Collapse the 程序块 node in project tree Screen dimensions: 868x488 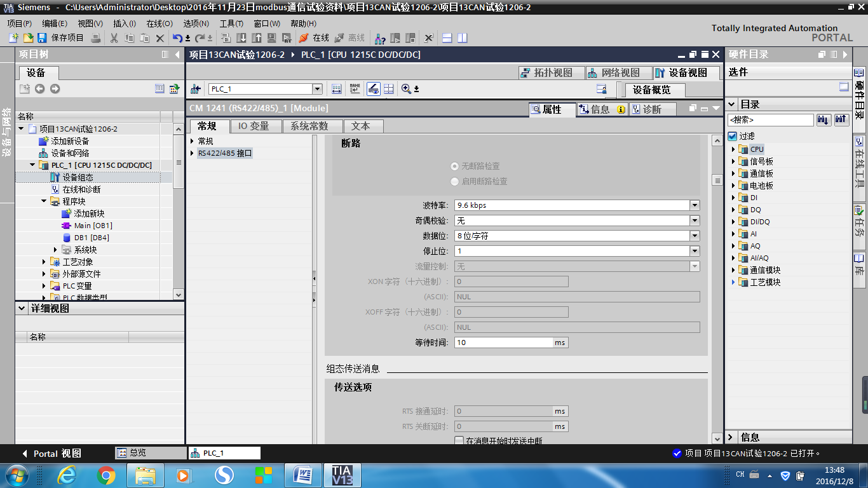[44, 201]
